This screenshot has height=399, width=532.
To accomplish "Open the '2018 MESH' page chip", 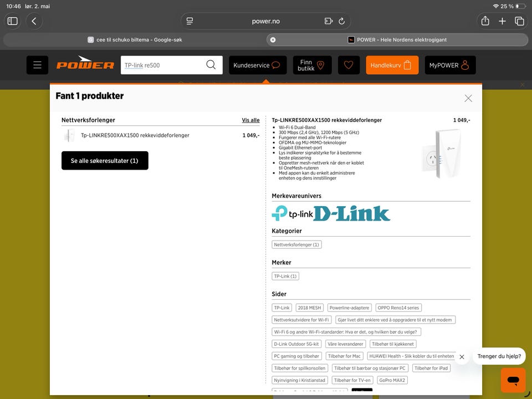I will [309, 308].
